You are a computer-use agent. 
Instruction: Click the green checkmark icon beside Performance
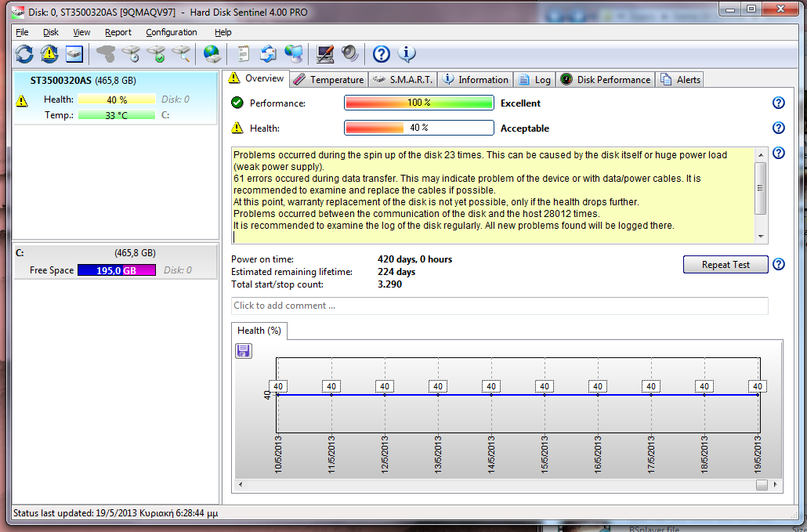(237, 103)
